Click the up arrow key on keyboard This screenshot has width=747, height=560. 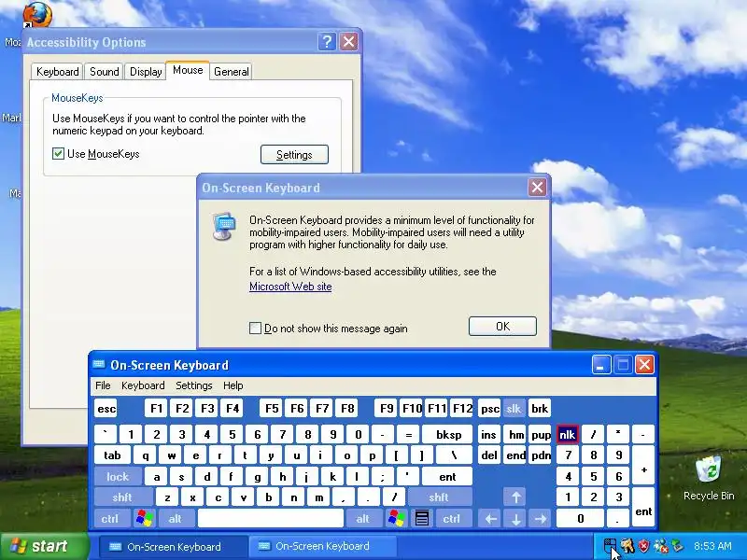pos(515,497)
